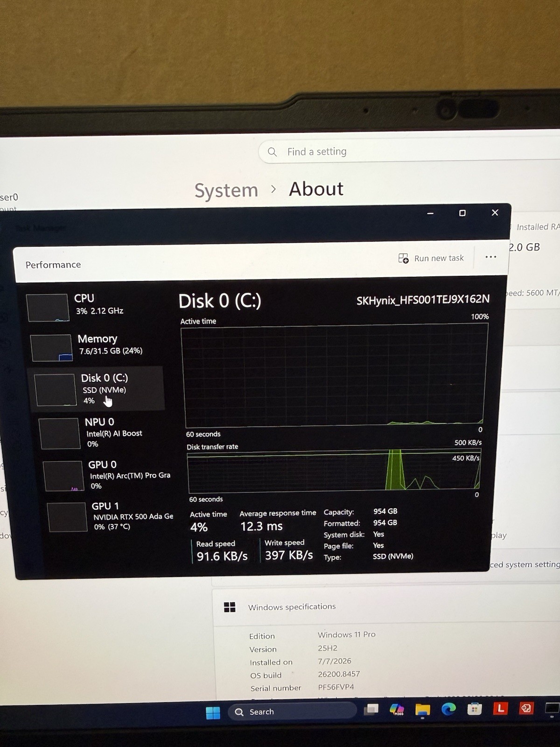The image size is (560, 747).
Task: Click the Run new task button
Action: [x=431, y=258]
